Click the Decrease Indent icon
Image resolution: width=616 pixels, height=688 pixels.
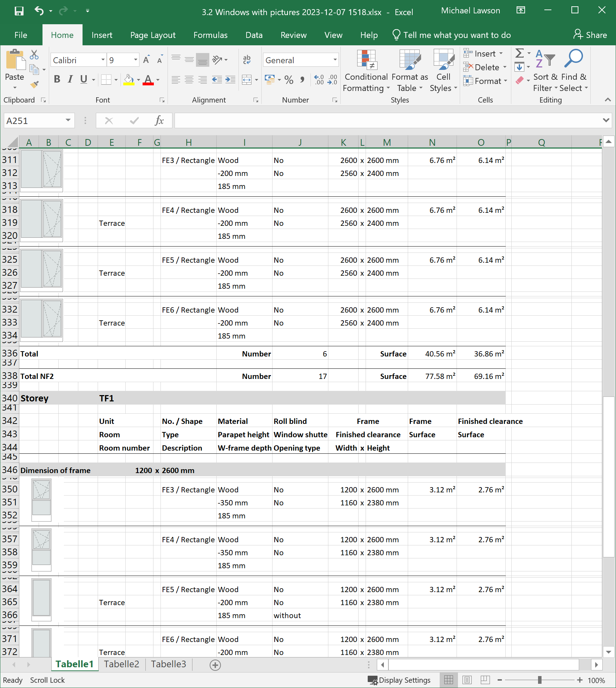click(x=217, y=80)
